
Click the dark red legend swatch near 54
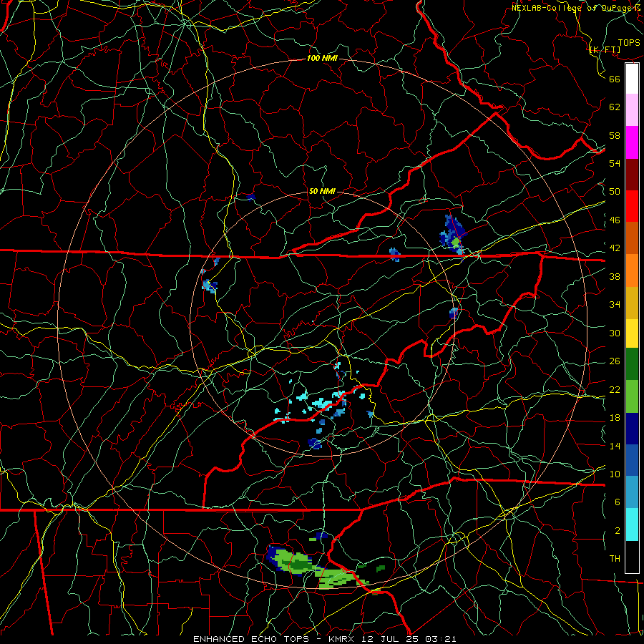point(632,175)
